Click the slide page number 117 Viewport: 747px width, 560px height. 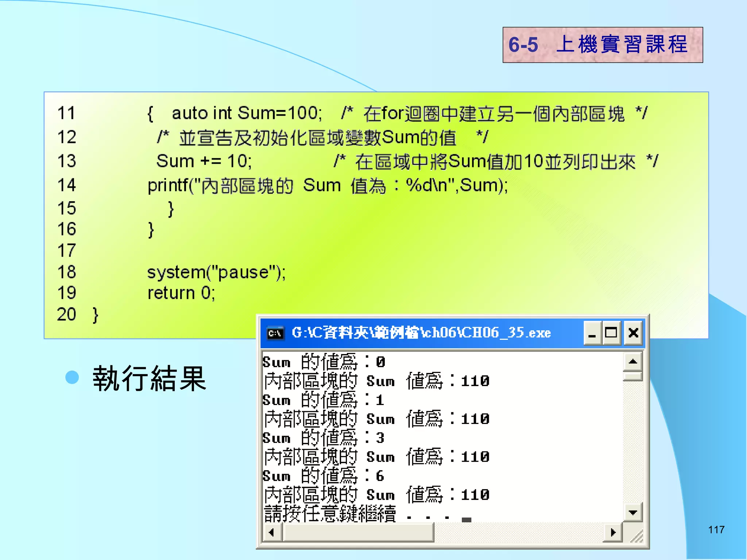tap(716, 529)
